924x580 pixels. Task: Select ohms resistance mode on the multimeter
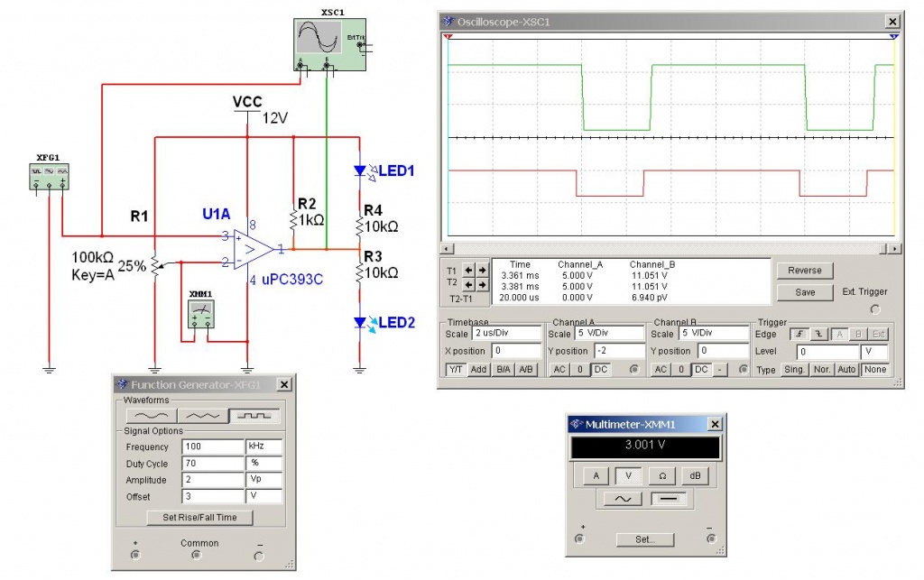661,475
